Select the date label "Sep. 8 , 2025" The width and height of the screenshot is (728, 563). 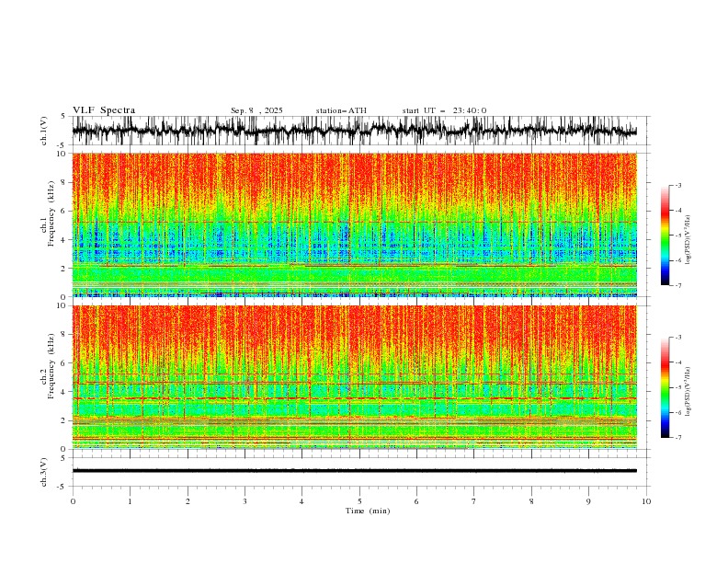[x=256, y=110]
